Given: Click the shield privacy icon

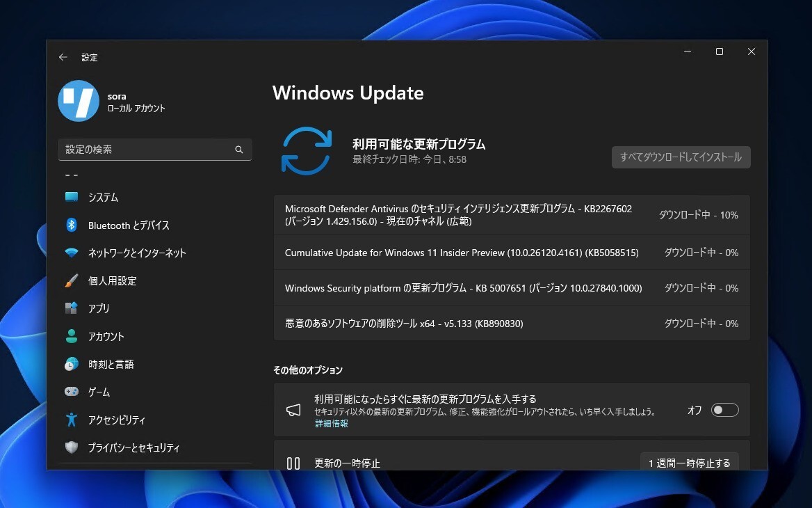Looking at the screenshot, I should (72, 447).
